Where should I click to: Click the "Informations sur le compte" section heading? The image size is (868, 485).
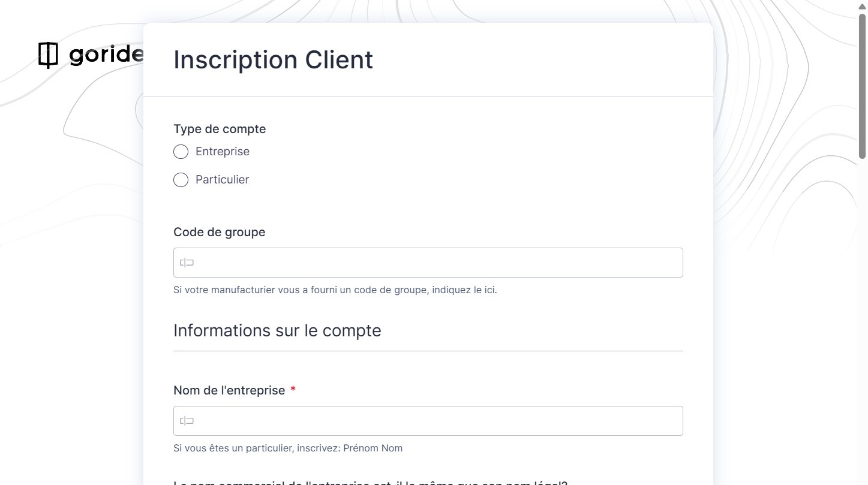tap(277, 331)
